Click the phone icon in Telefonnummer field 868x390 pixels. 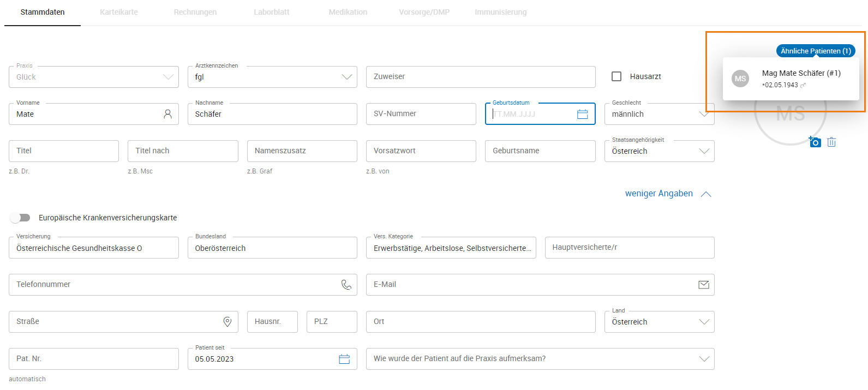click(x=346, y=285)
